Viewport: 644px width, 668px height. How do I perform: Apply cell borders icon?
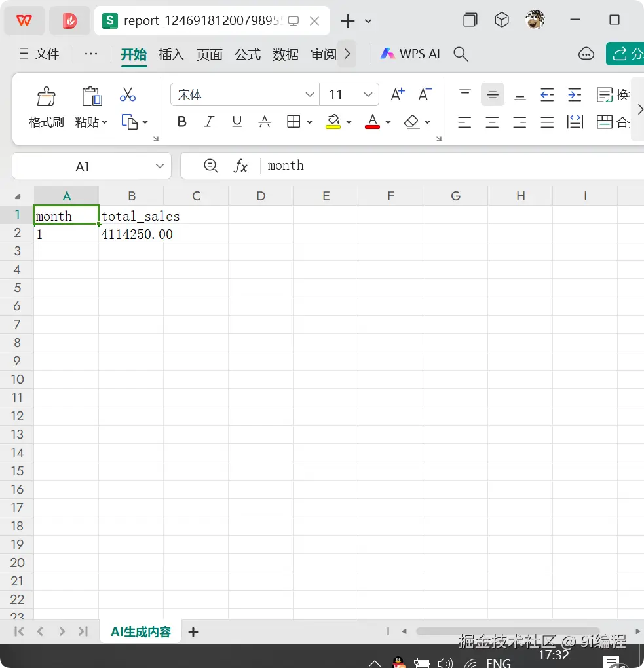point(294,122)
